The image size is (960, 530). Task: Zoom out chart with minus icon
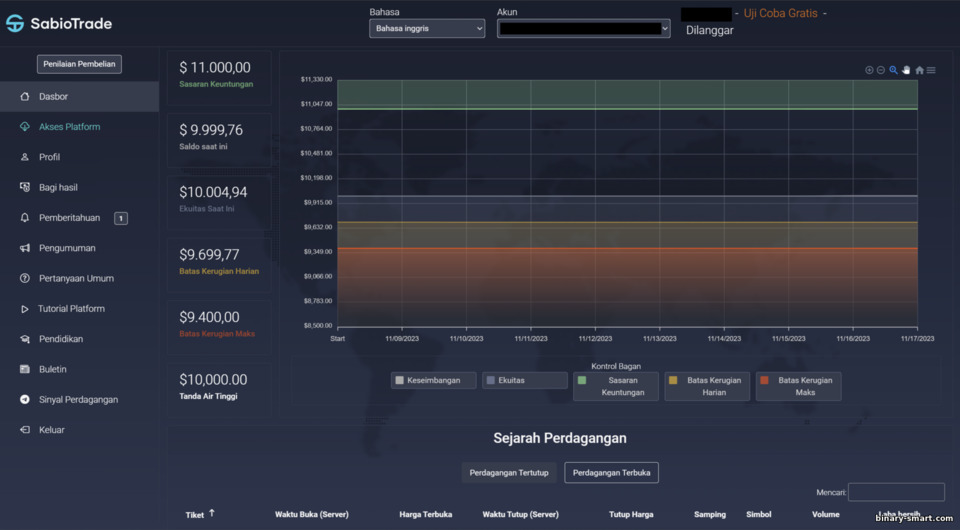[880, 70]
